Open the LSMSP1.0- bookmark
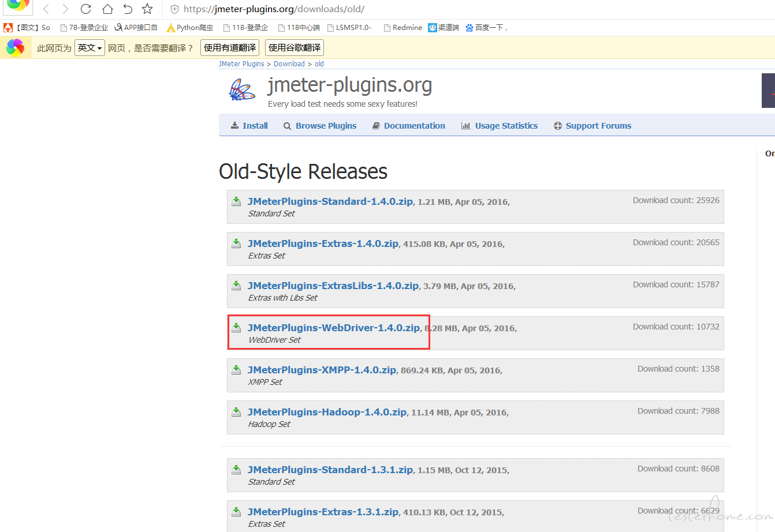 (x=349, y=27)
